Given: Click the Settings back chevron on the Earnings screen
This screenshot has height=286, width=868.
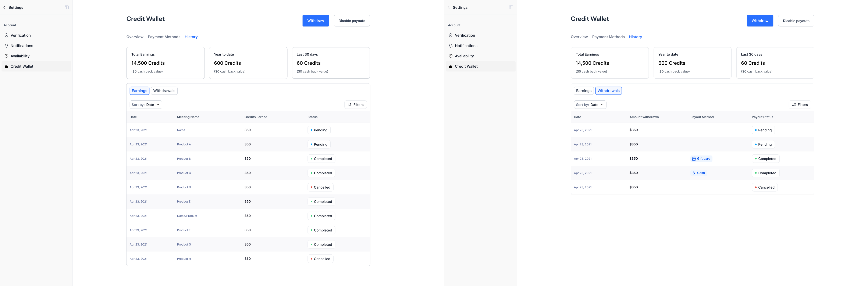Looking at the screenshot, I should tap(4, 7).
